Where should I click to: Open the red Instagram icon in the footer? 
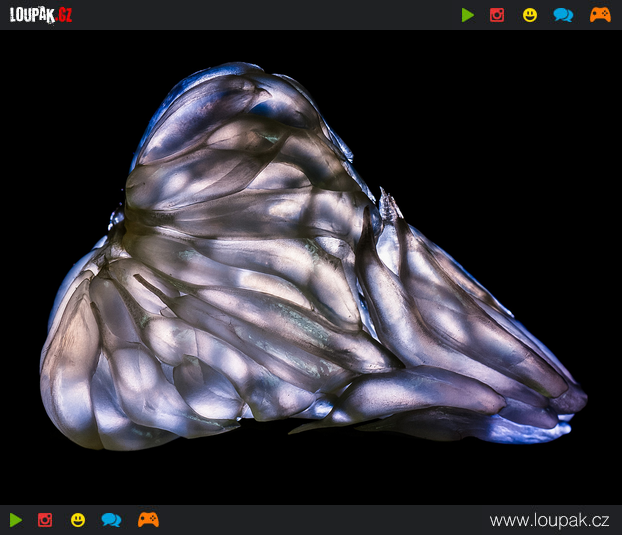coord(45,520)
